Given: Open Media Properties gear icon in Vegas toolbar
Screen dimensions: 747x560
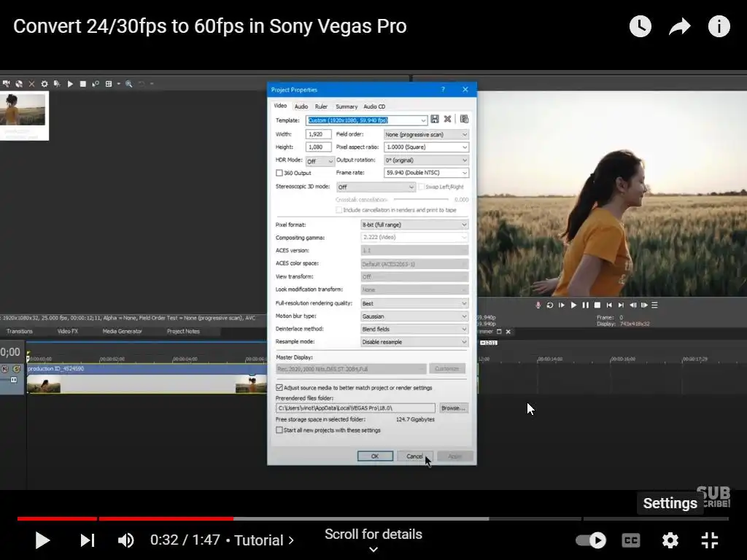Looking at the screenshot, I should click(44, 84).
